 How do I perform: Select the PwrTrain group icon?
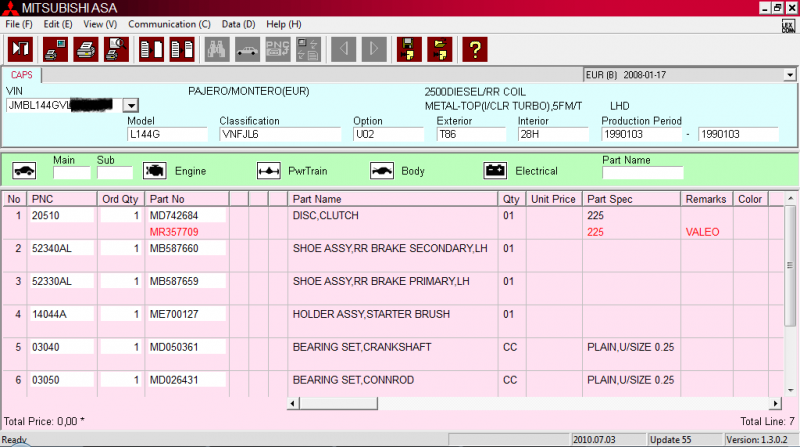coord(268,170)
